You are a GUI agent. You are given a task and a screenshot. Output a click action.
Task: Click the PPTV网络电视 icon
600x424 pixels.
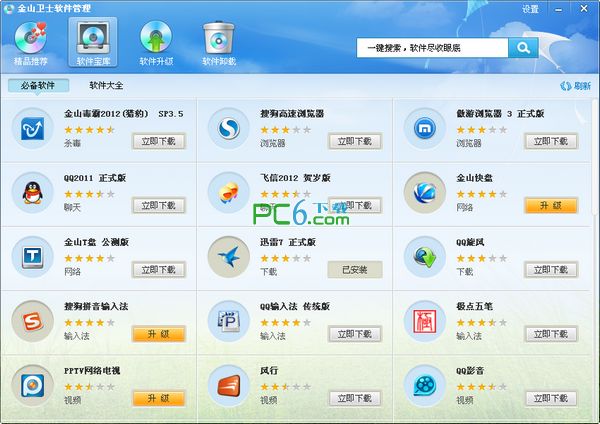[x=33, y=385]
